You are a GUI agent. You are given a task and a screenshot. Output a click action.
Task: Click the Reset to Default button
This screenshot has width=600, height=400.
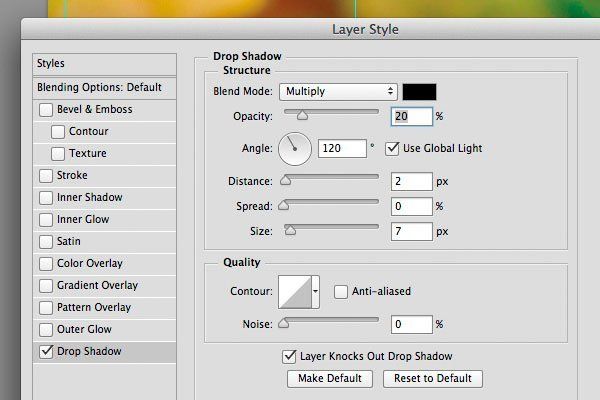pos(433,379)
